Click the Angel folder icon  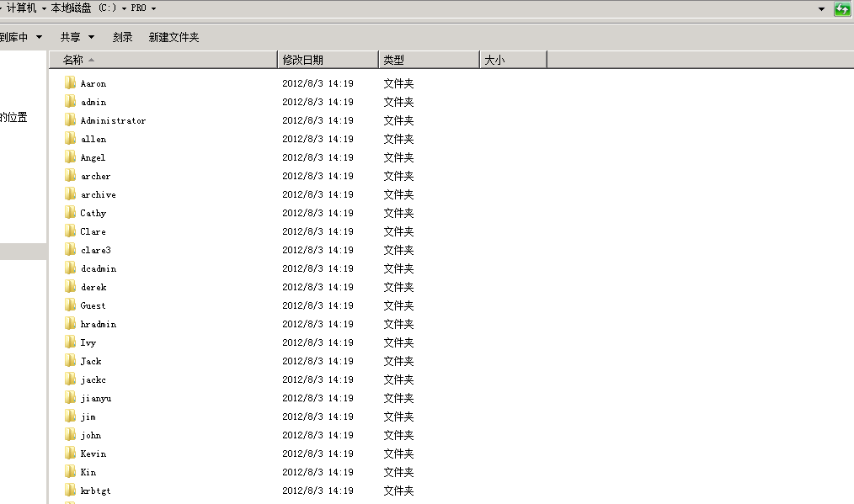(x=70, y=157)
